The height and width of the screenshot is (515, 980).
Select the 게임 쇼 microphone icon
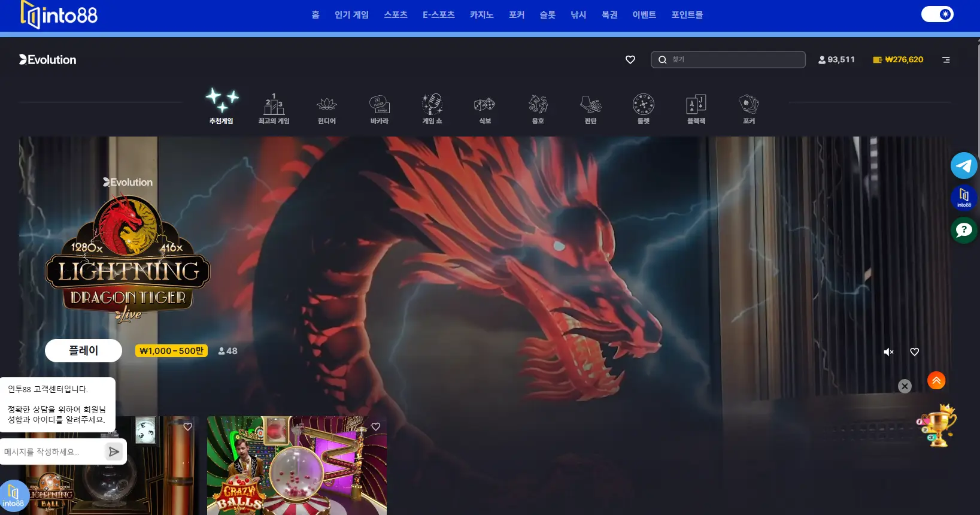point(432,105)
